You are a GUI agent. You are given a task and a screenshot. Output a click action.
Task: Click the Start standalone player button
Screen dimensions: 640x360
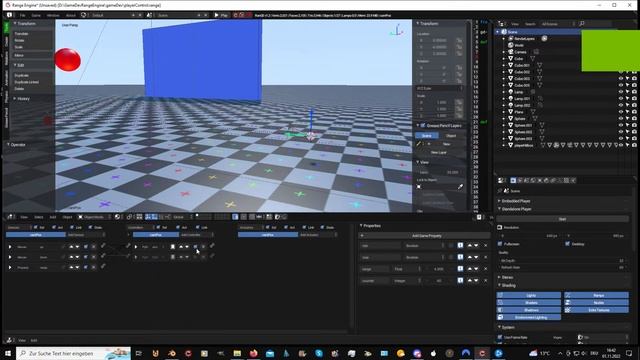[562, 219]
